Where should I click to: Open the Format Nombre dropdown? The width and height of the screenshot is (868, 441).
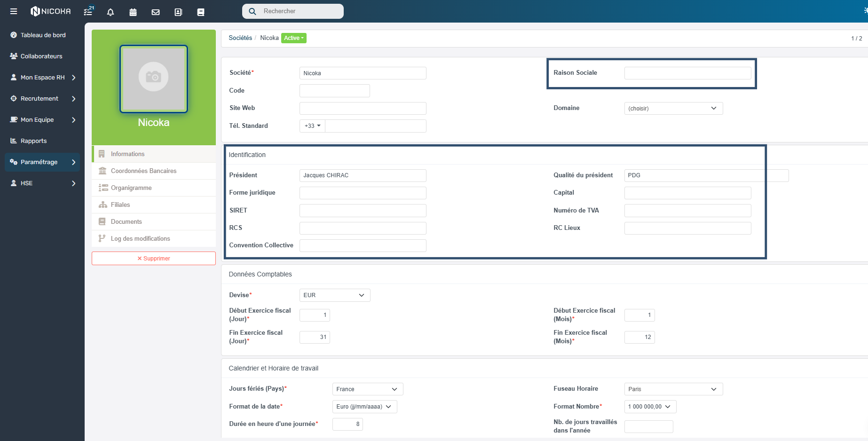tap(650, 406)
